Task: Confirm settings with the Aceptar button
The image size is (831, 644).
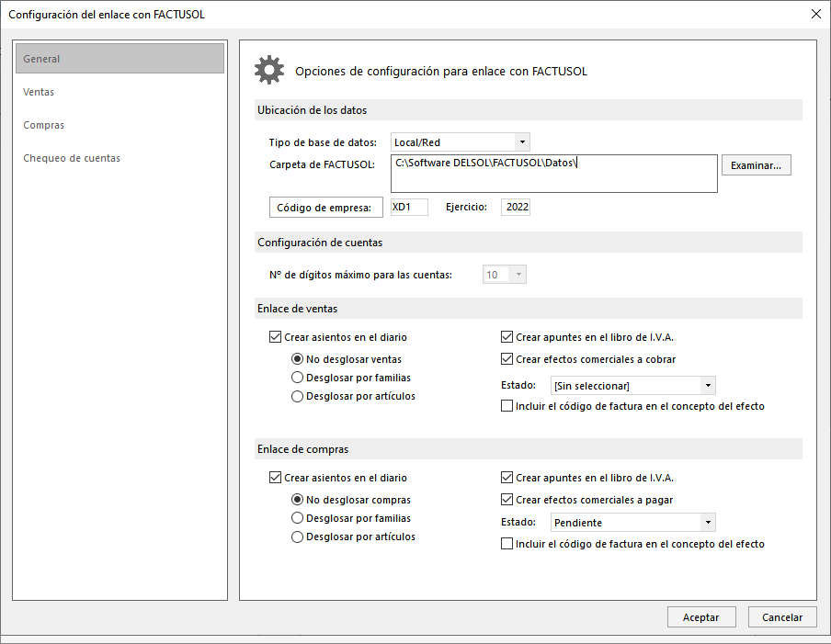Action: pos(701,617)
